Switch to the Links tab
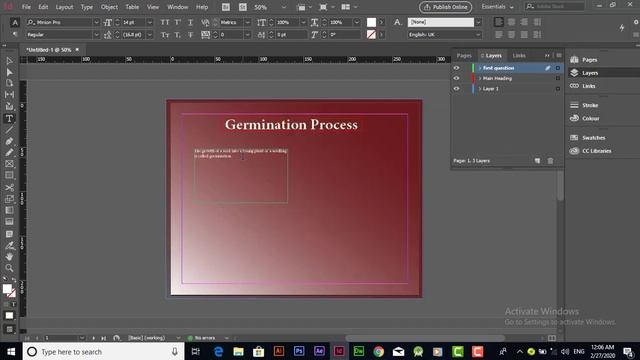640x360 pixels. click(x=519, y=56)
